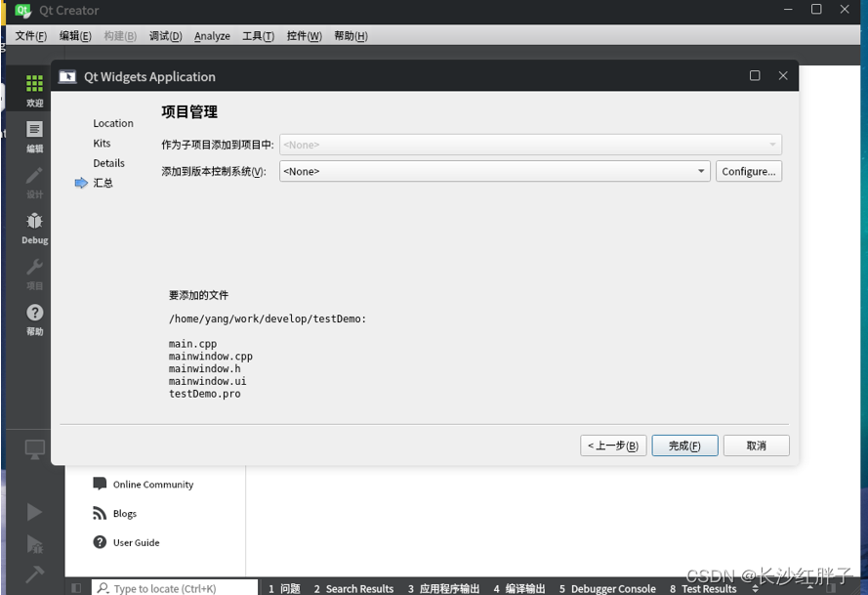
Task: Click the kit selector monitor icon
Action: coord(35,449)
